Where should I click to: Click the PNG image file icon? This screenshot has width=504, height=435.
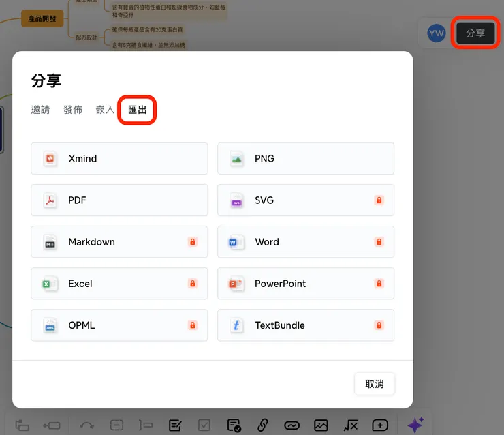(236, 159)
